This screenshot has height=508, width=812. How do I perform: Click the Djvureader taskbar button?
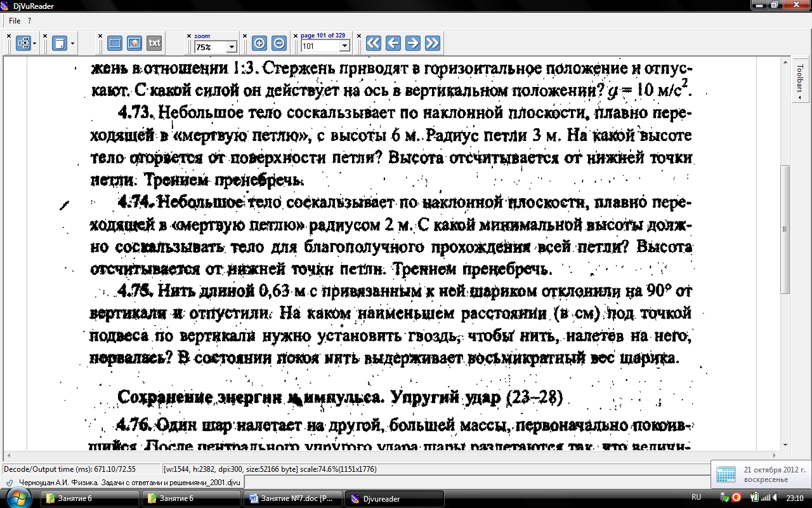394,498
